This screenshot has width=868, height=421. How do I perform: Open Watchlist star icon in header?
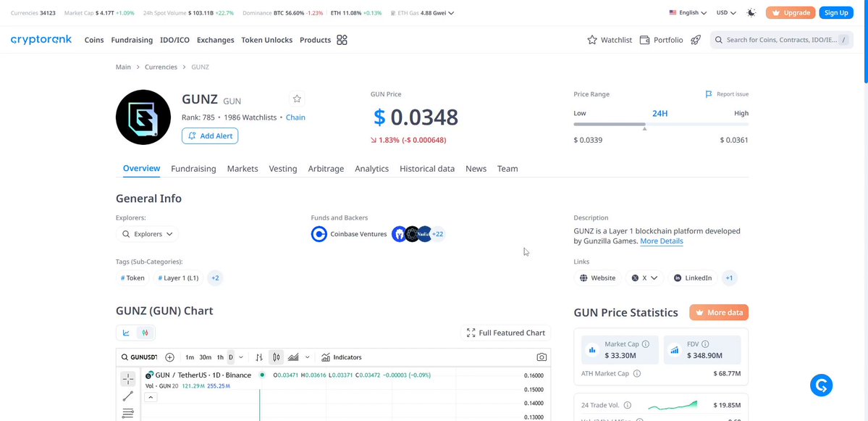591,40
